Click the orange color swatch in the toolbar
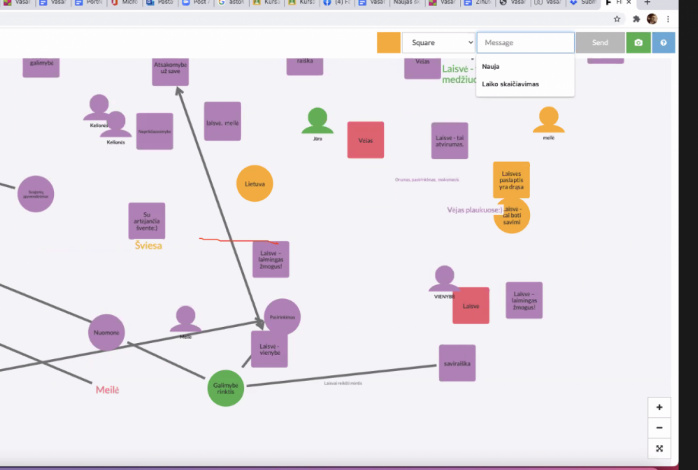Screen dimensions: 698x470 click(388, 43)
